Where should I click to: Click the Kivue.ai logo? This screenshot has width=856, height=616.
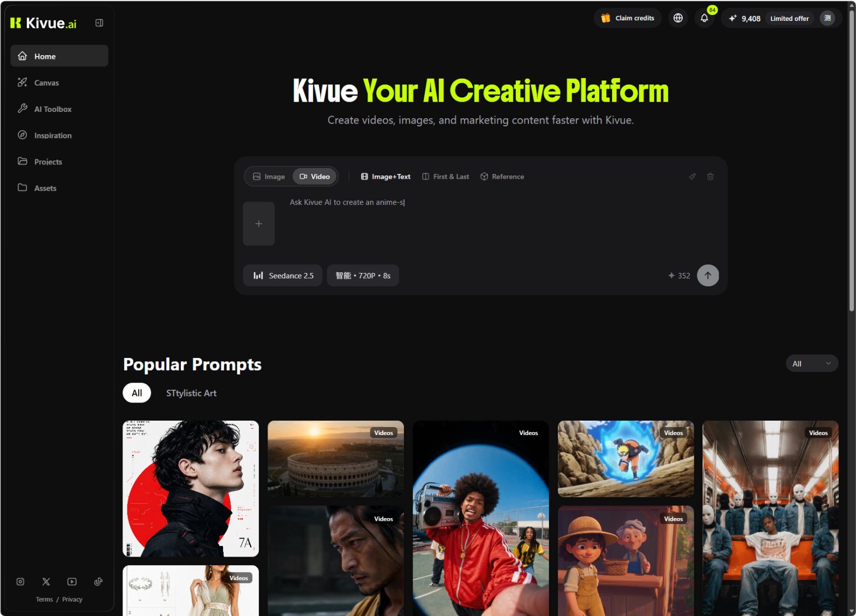[43, 23]
